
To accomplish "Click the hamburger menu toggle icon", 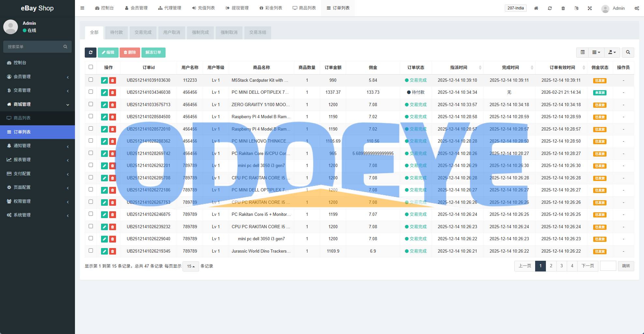I will 82,8.
